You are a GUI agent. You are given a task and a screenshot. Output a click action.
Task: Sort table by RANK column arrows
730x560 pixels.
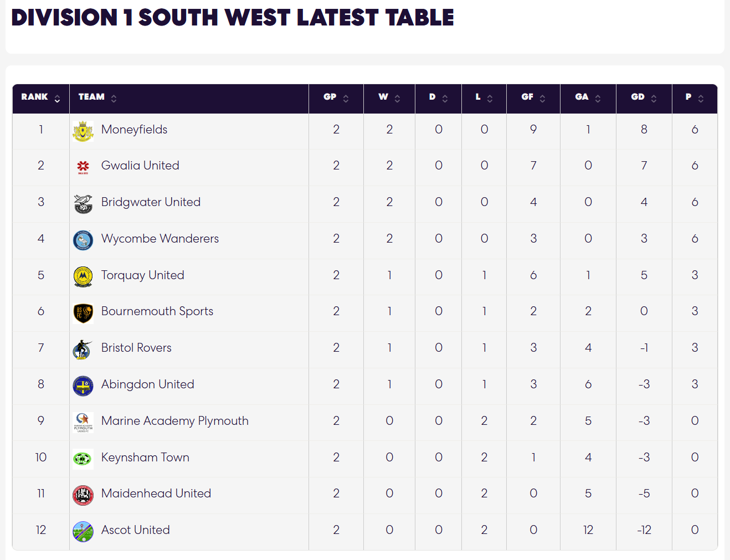point(57,99)
